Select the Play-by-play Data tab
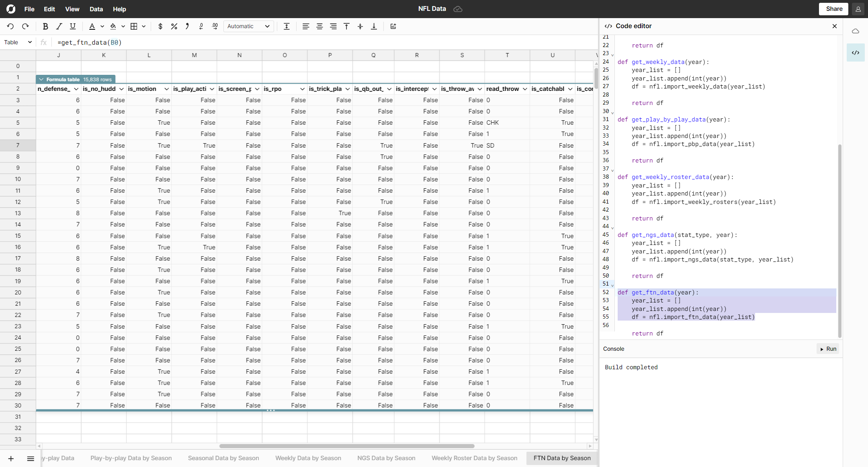The height and width of the screenshot is (467, 868). coord(58,458)
